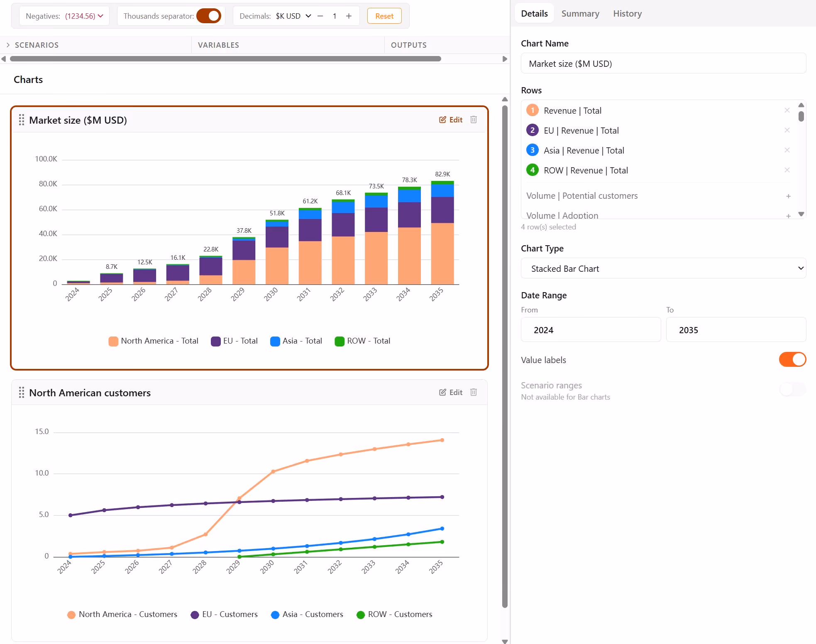Screen dimensions: 816x644
Task: Click the charts vertical scrollbar thumb
Action: pyautogui.click(x=505, y=357)
